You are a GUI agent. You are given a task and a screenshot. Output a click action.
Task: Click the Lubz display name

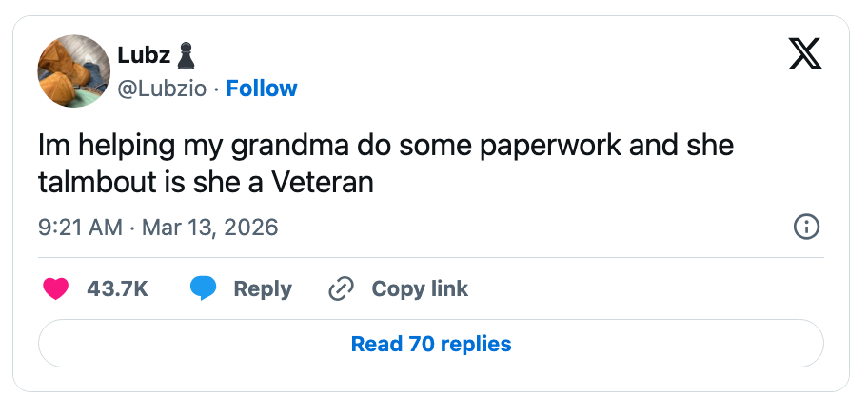(144, 56)
